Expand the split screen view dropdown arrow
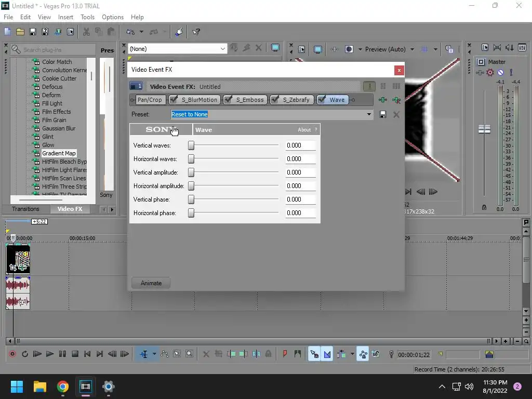Image resolution: width=532 pixels, height=399 pixels. pos(360,49)
